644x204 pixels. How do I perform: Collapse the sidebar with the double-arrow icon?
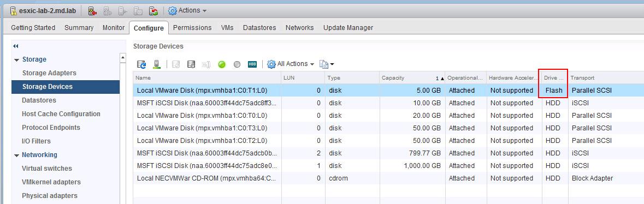pos(16,46)
